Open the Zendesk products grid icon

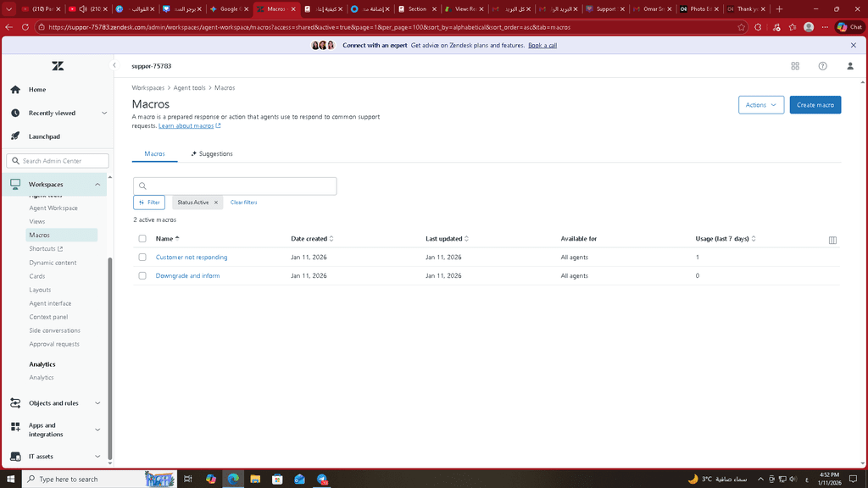coord(794,66)
